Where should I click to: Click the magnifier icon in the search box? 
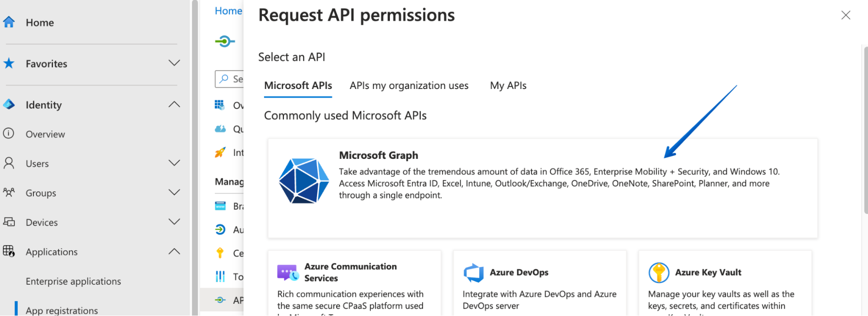click(x=224, y=79)
